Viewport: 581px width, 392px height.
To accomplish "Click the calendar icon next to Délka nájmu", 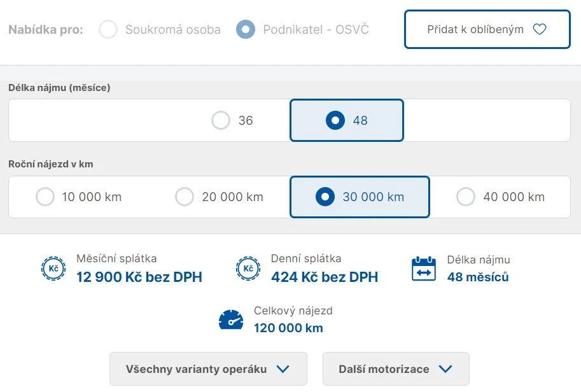I will (424, 269).
